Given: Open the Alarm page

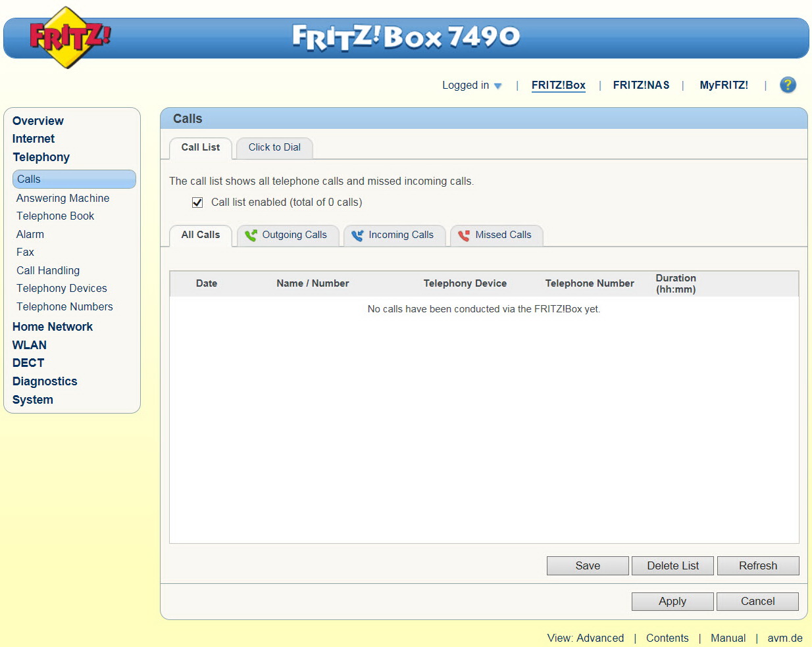Looking at the screenshot, I should 30,234.
